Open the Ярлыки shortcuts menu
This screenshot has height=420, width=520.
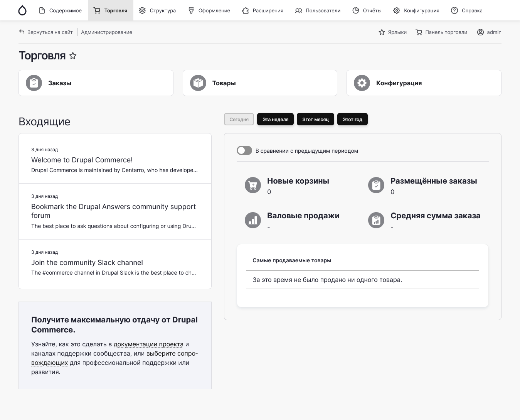(x=393, y=32)
